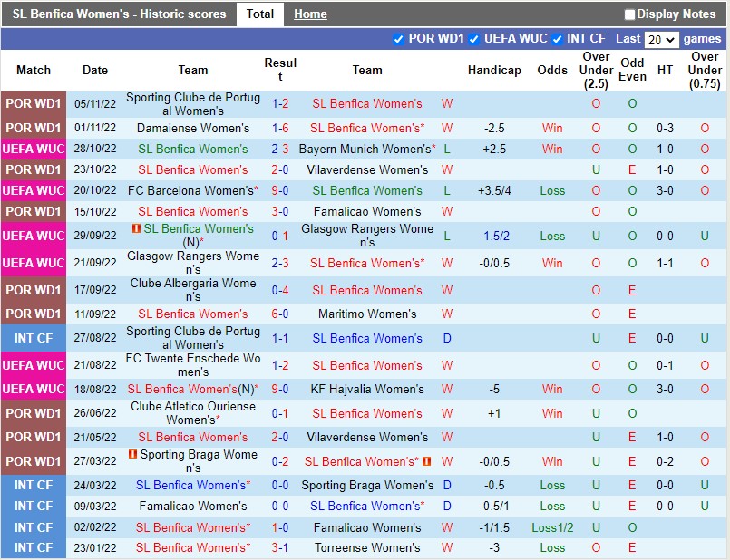
Task: Select the Over Under (0.75) header
Action: click(x=705, y=71)
